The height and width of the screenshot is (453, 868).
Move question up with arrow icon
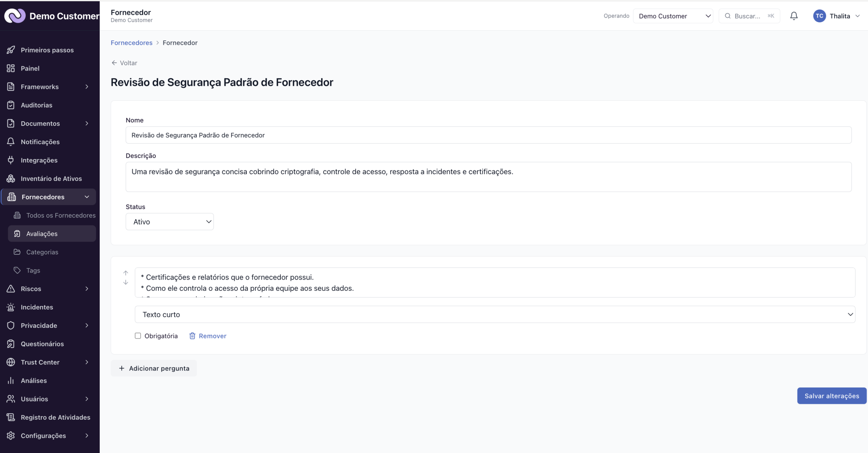tap(126, 273)
